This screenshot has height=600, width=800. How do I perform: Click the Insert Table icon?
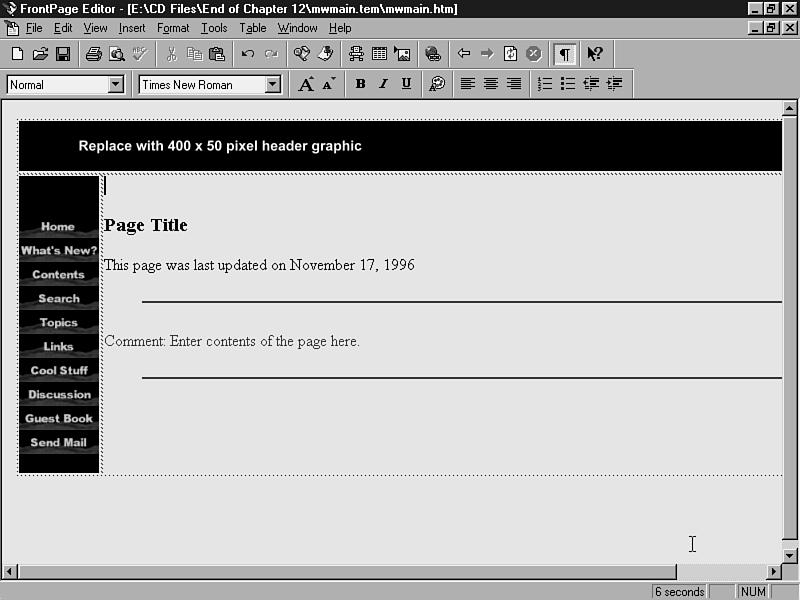point(379,54)
